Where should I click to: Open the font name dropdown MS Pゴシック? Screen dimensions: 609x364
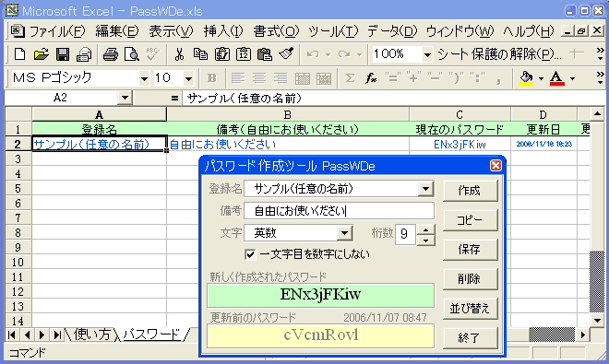click(144, 78)
